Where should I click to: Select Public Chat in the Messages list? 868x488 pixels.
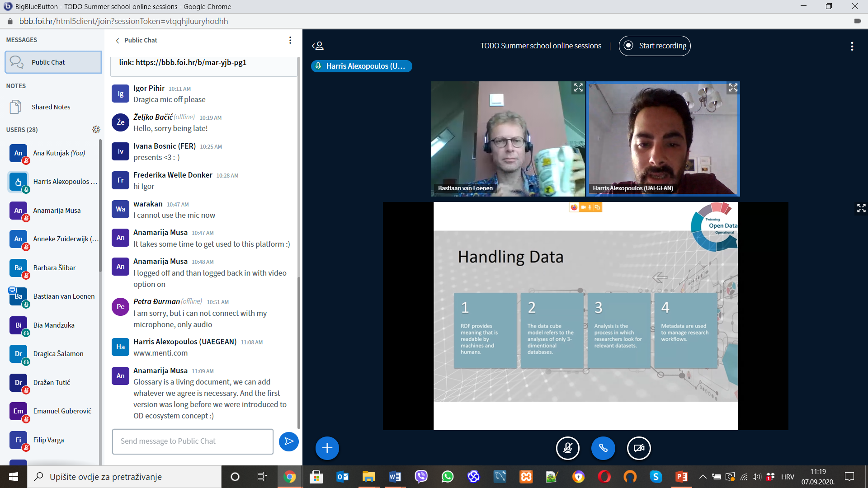click(53, 62)
